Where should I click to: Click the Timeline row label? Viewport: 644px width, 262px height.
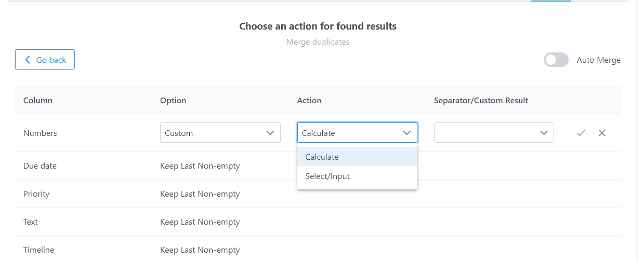click(x=38, y=250)
